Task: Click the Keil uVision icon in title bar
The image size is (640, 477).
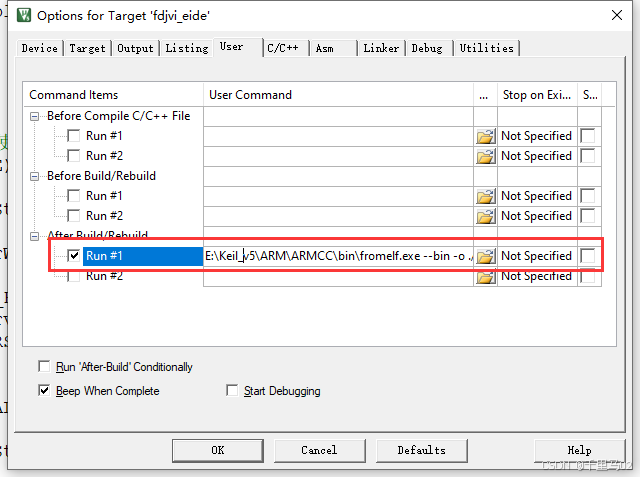Action: 24,16
